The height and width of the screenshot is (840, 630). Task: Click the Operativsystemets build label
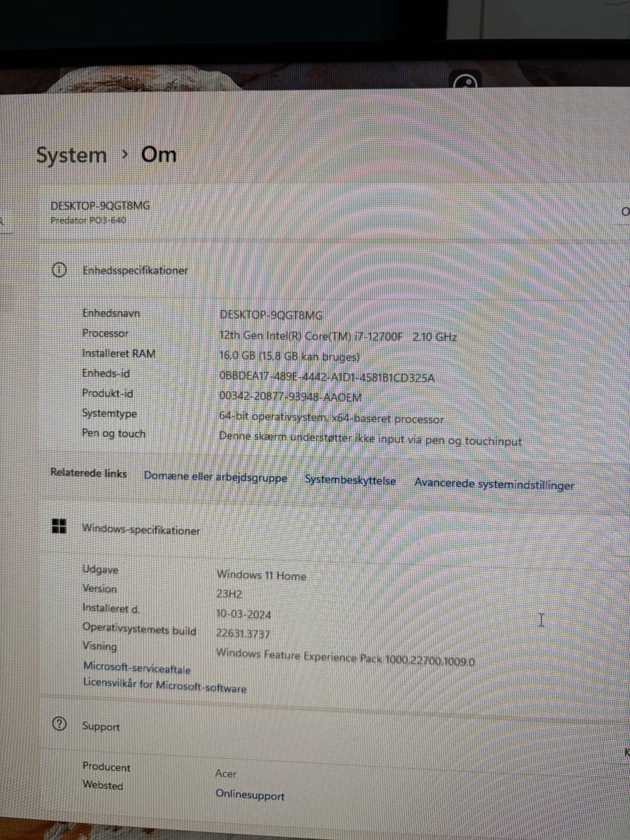click(x=139, y=629)
